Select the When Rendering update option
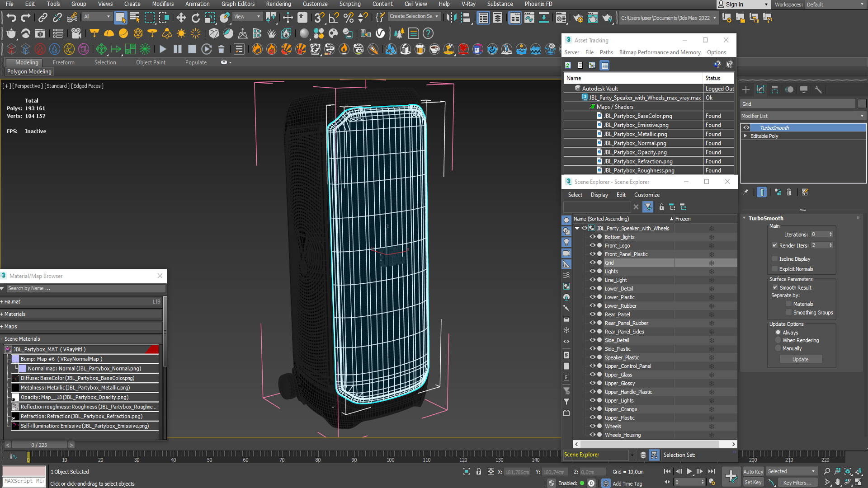The image size is (868, 488). pos(778,340)
